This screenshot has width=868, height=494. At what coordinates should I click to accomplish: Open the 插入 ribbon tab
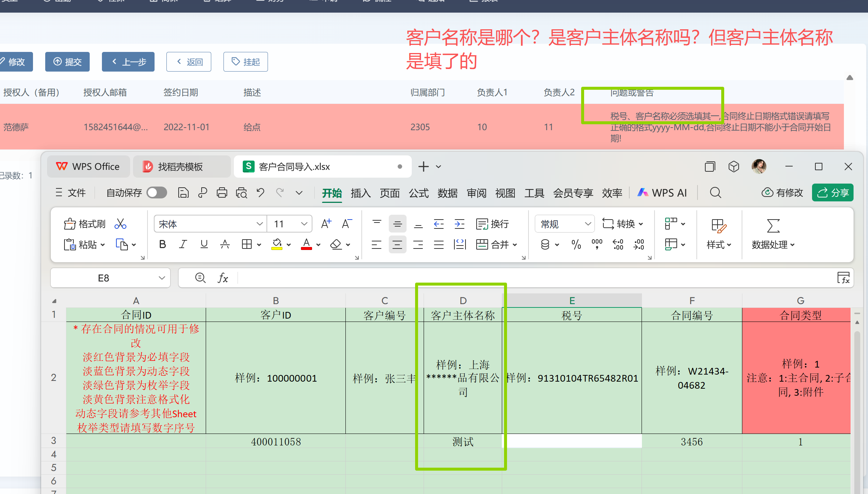(x=360, y=193)
